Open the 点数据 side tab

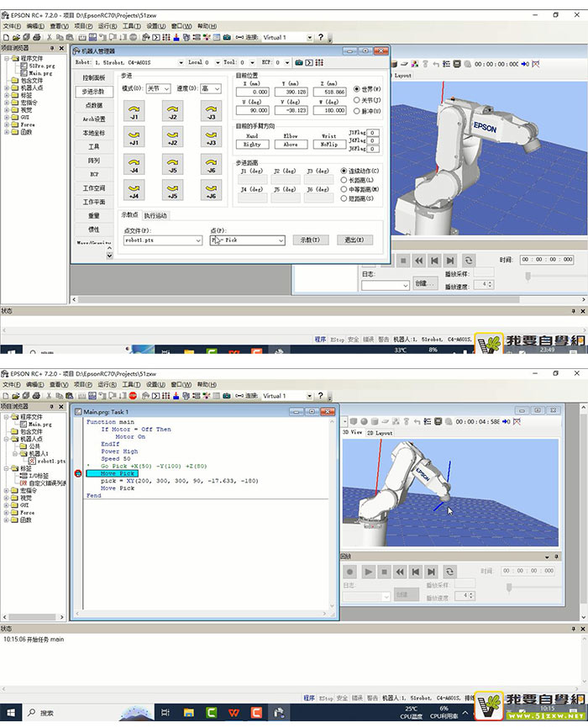coord(94,105)
